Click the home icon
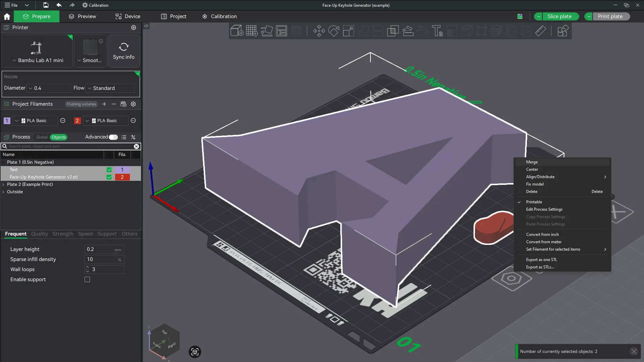644x362 pixels. 7,16
